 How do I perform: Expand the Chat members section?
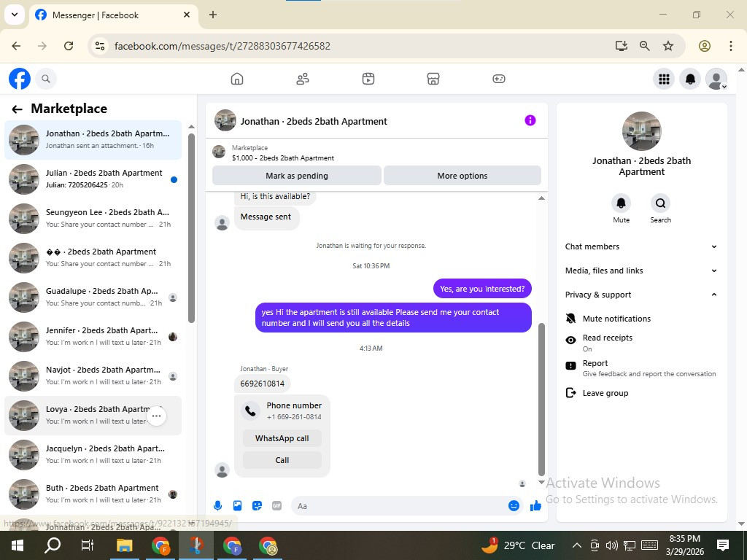(x=640, y=246)
